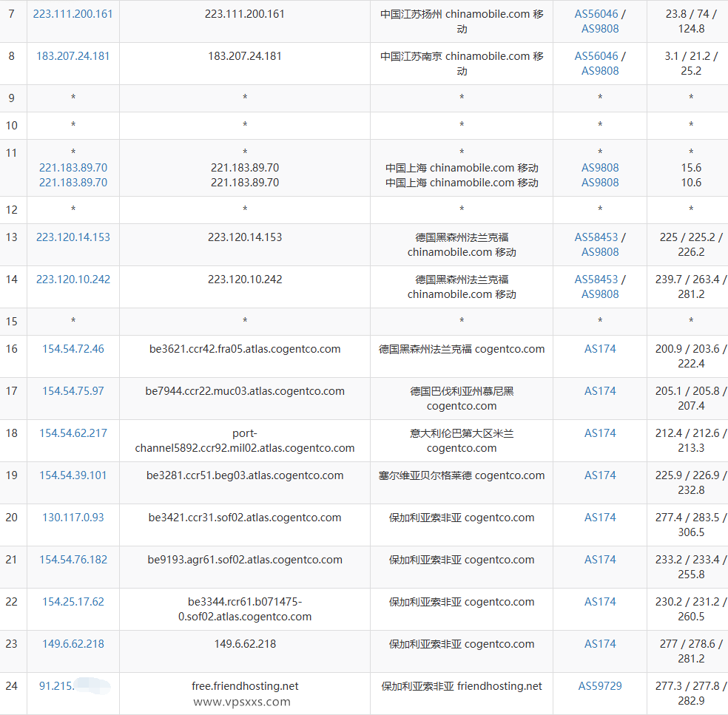The image size is (728, 715).
Task: Click AS58453 in hop 14 row
Action: (x=596, y=279)
